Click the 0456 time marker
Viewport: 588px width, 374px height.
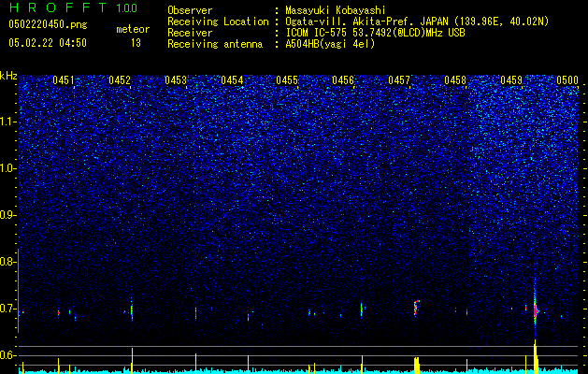[x=343, y=80]
